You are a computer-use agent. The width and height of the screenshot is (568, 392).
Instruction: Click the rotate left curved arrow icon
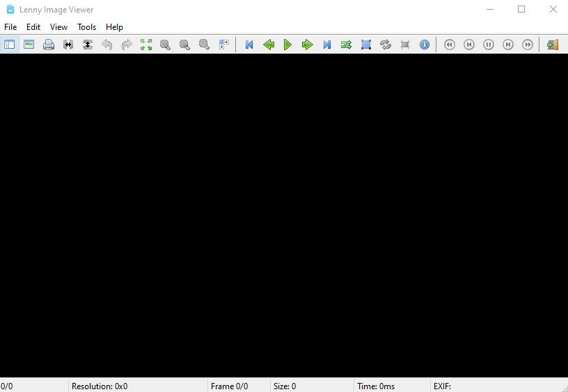(107, 45)
